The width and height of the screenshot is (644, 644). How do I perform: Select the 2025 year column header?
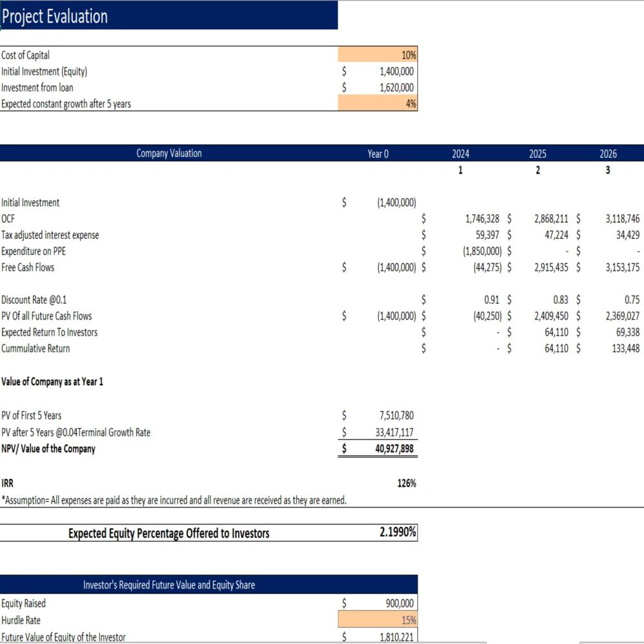[x=538, y=154]
